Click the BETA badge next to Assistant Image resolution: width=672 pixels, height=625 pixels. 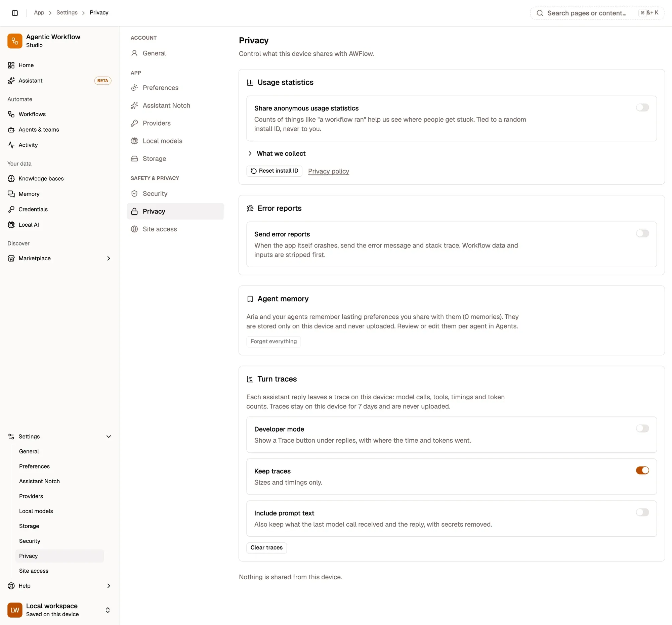point(103,81)
